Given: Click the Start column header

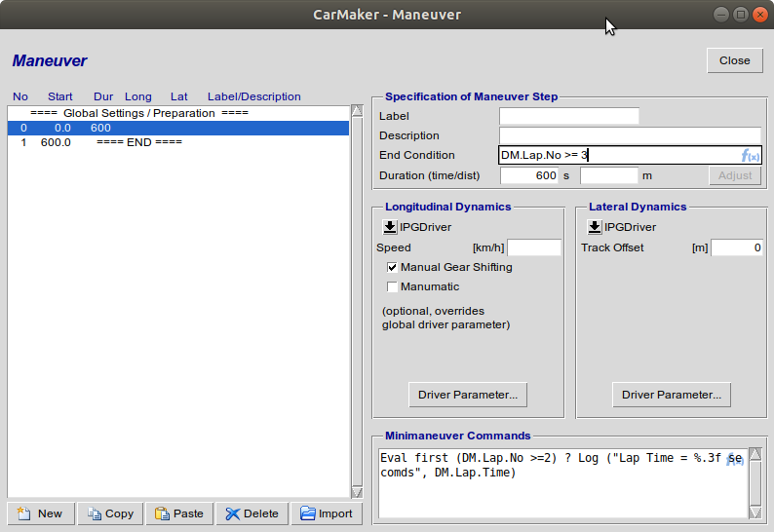Looking at the screenshot, I should [59, 96].
